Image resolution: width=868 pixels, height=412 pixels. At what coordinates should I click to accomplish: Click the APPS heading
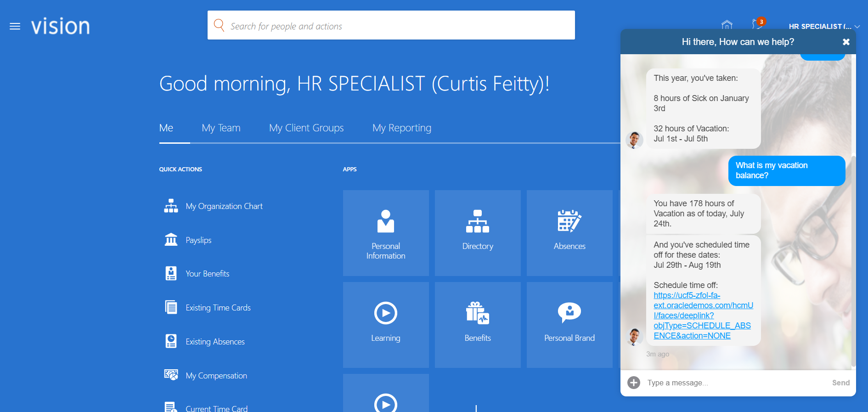coord(350,169)
